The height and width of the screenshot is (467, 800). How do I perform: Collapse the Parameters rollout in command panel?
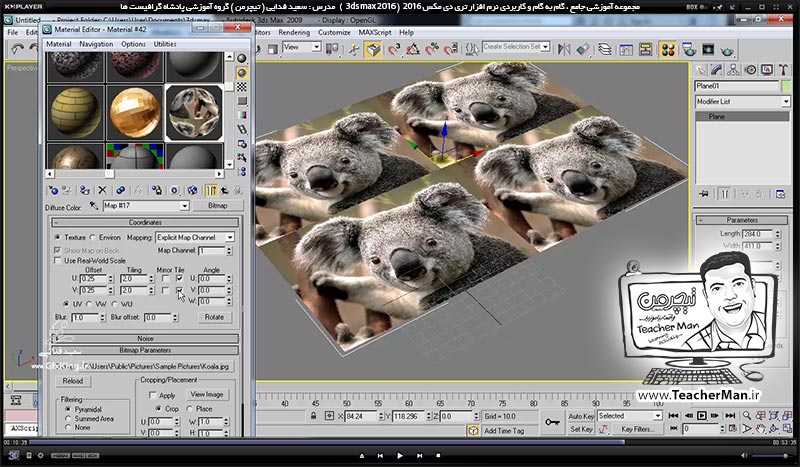click(742, 220)
